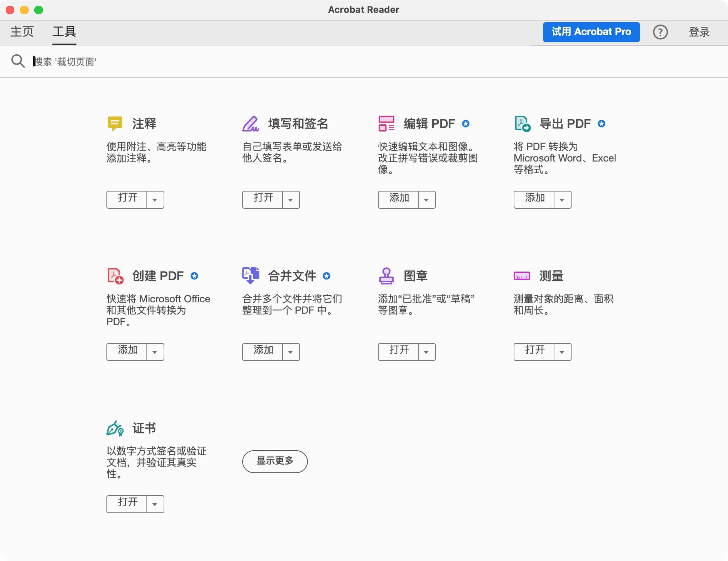Open the 注释 tool with 打开 button

(127, 200)
